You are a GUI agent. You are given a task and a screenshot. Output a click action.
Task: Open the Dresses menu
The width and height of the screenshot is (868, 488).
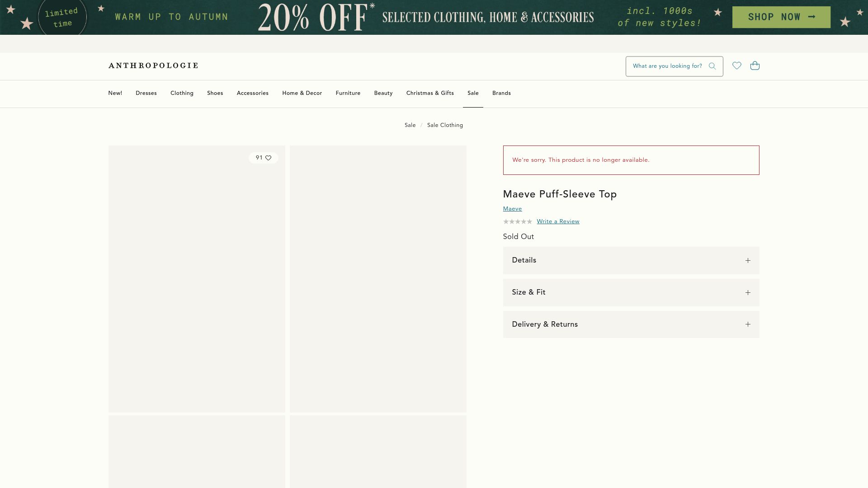146,93
